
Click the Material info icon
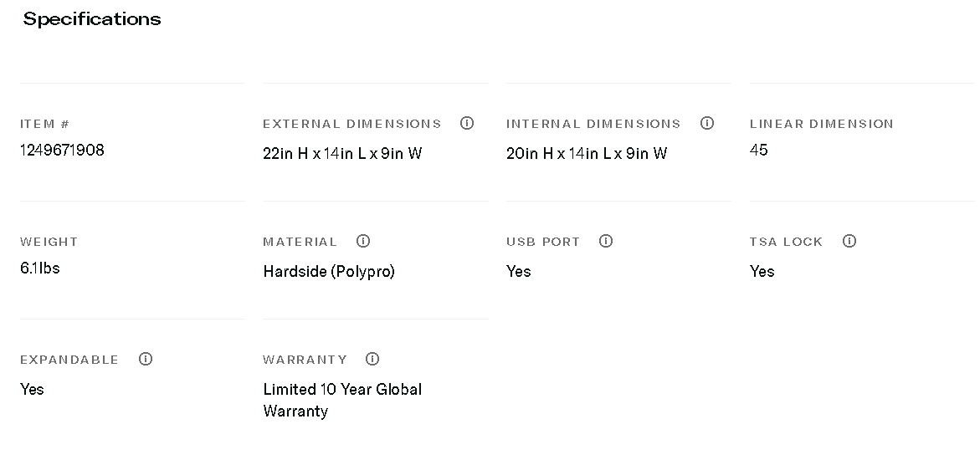(363, 241)
